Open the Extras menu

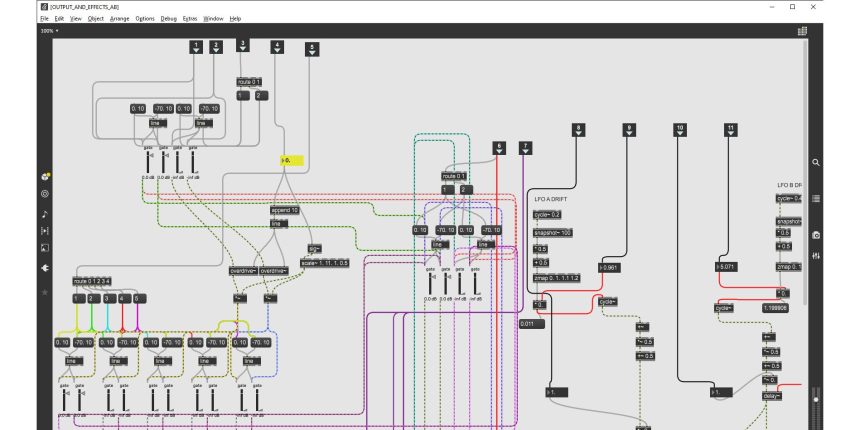click(x=190, y=18)
